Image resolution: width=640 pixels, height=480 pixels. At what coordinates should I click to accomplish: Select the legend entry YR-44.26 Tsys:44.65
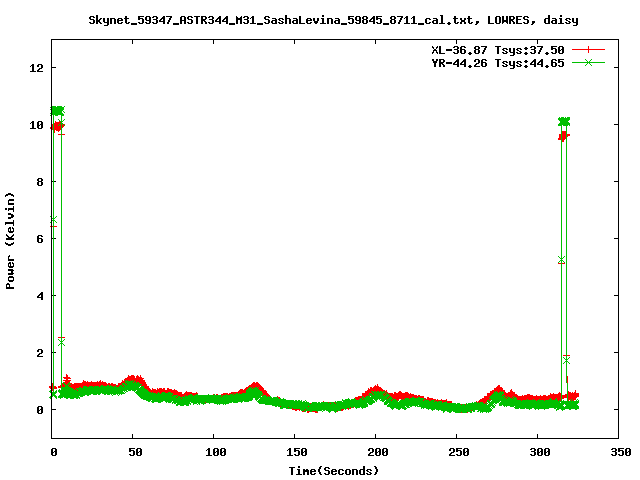(498, 63)
